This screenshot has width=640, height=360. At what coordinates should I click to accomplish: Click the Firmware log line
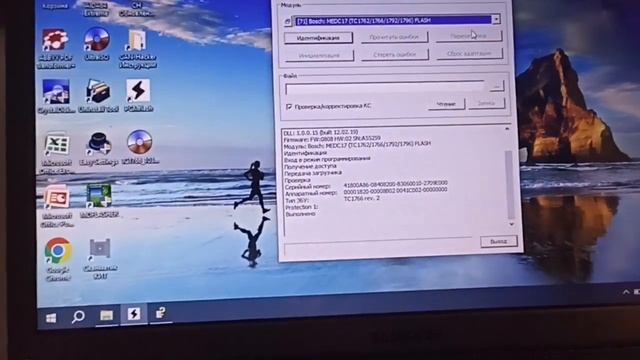332,139
